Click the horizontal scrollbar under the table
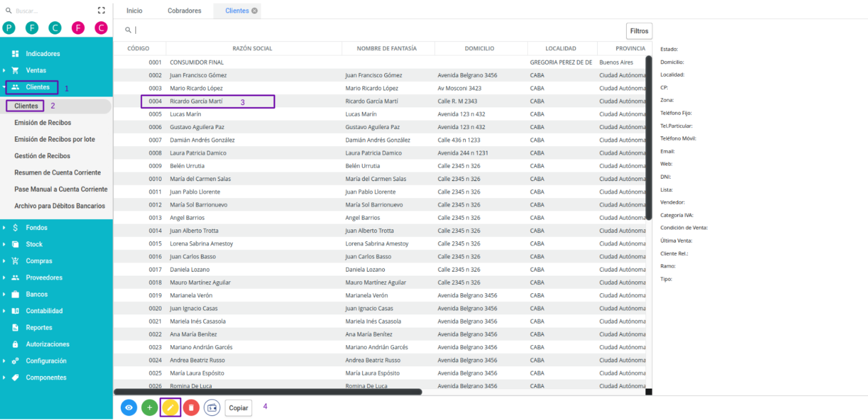Image resolution: width=868 pixels, height=420 pixels. tap(268, 392)
